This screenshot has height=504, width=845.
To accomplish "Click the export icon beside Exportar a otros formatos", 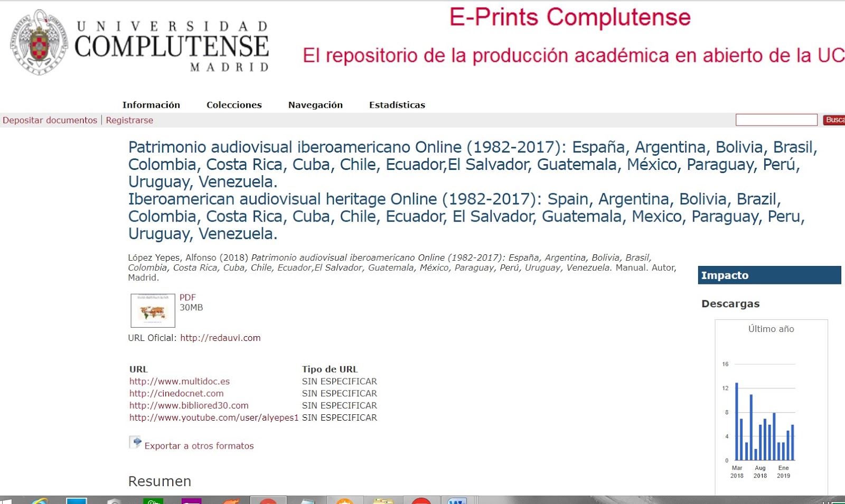I will 135,442.
